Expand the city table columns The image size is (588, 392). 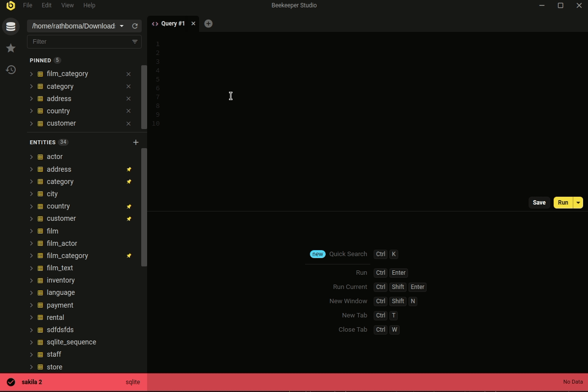[x=31, y=194]
